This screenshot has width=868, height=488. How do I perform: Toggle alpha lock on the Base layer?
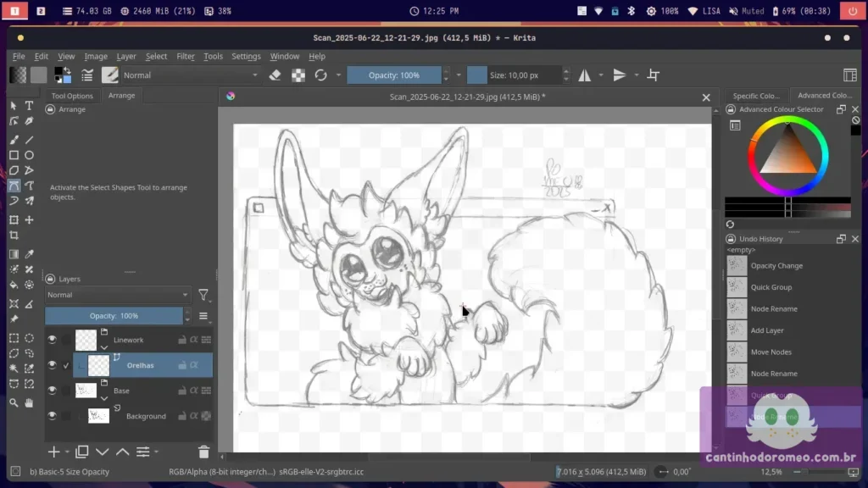tap(194, 391)
